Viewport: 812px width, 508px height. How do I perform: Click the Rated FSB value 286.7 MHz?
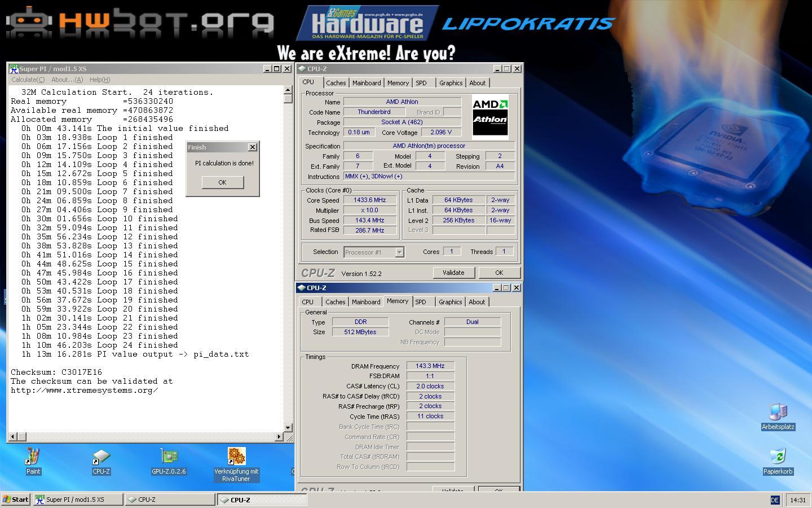click(370, 230)
